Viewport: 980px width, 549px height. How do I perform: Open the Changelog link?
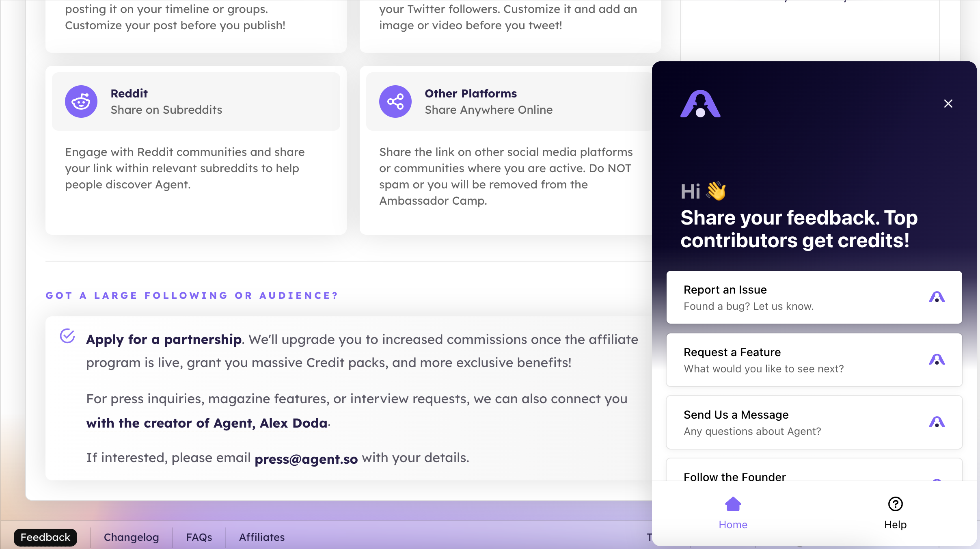[x=132, y=537]
